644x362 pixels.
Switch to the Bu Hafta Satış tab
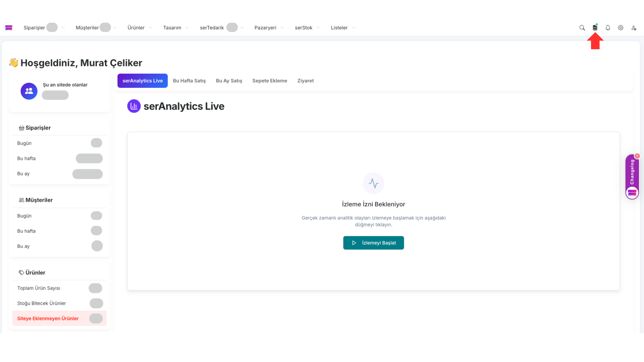pos(189,81)
